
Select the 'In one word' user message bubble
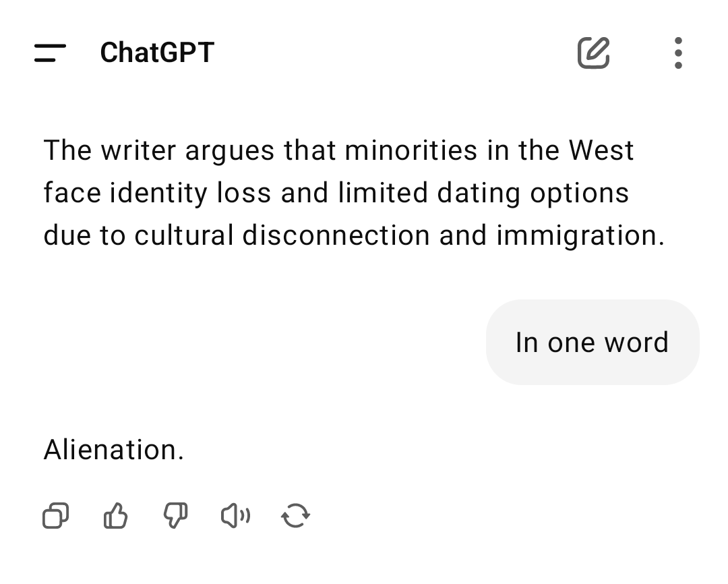593,343
